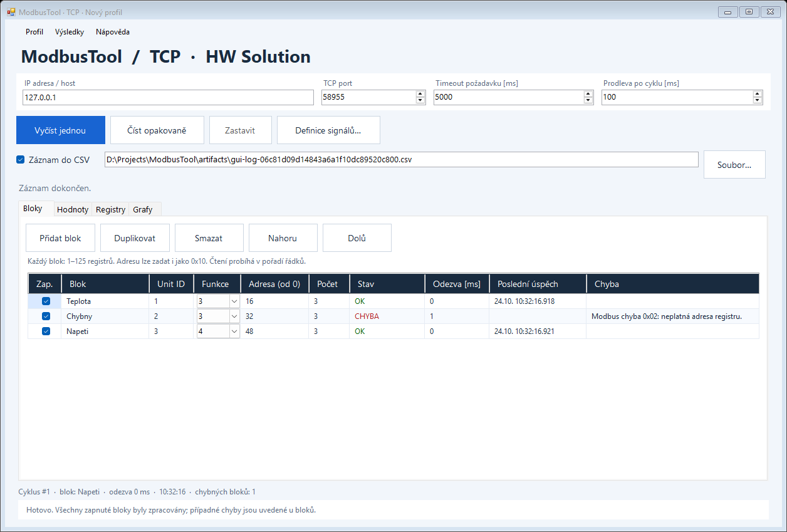Decrease Prodleva po cyklu with down arrow
Image resolution: width=787 pixels, height=532 pixels.
[x=758, y=100]
